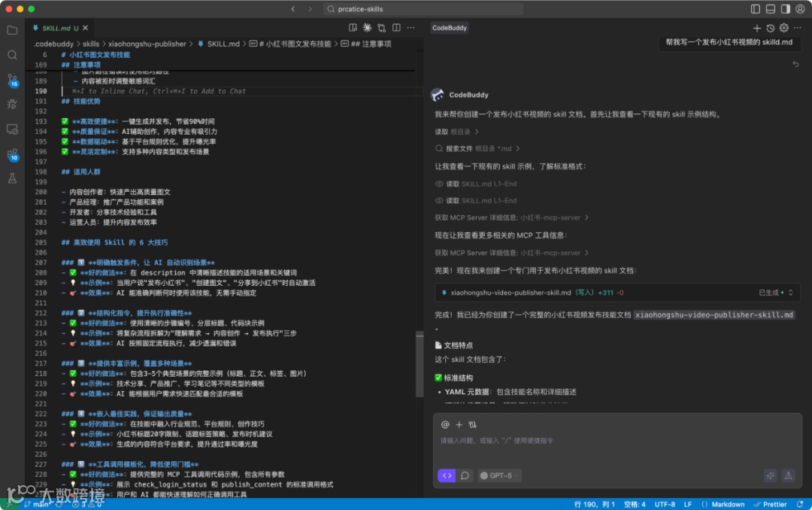
Task: Open the Run and Debug view
Action: coord(12,104)
